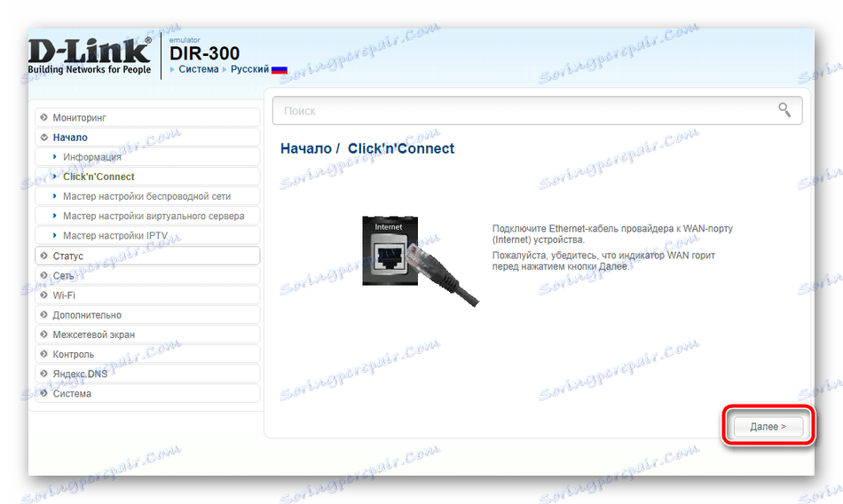Click the Click'n'Connect breadcrumb heading

401,148
